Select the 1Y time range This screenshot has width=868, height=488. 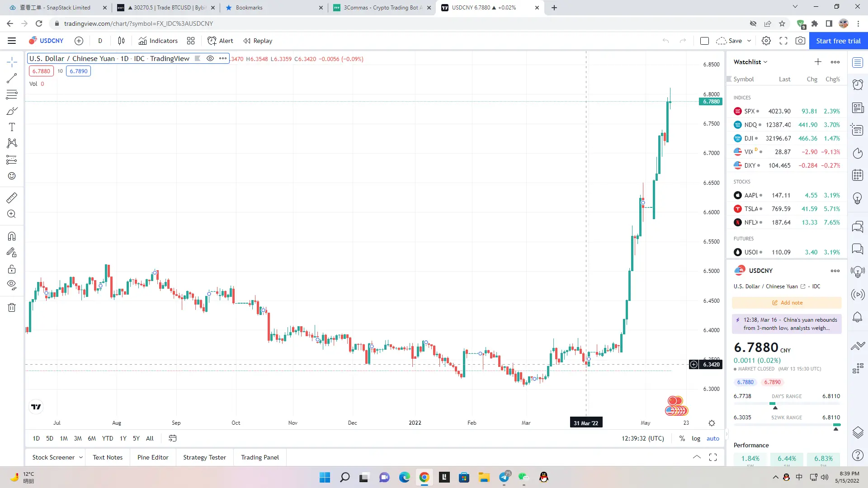123,438
